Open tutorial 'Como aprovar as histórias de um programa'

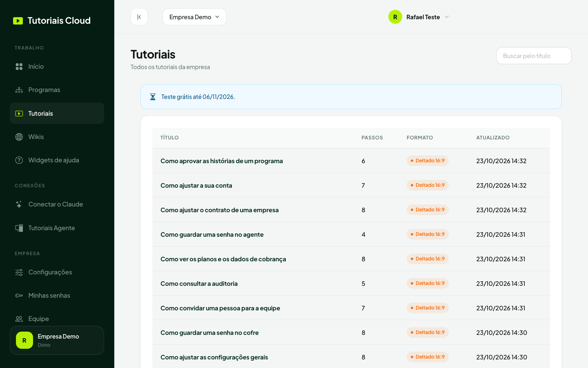pyautogui.click(x=222, y=161)
